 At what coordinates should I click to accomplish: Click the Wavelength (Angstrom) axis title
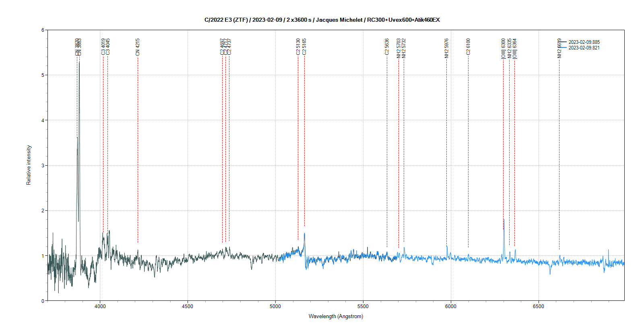pos(336,317)
